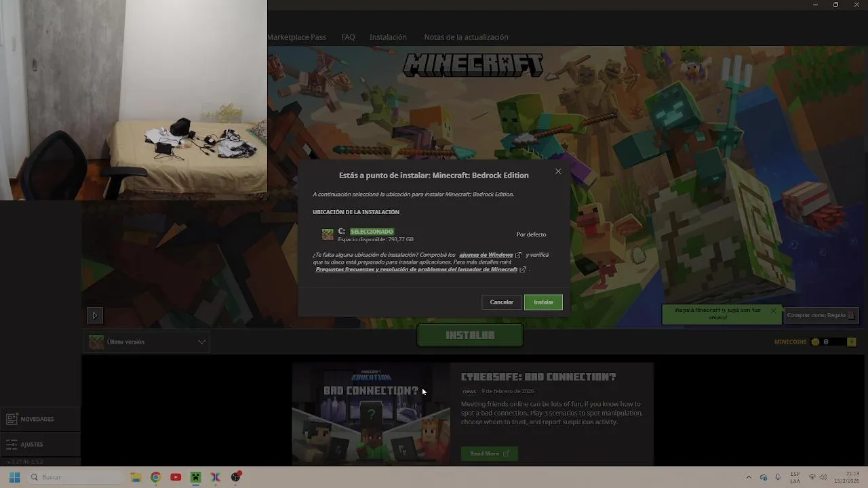Show hidden system tray icons
868x488 pixels.
[749, 477]
